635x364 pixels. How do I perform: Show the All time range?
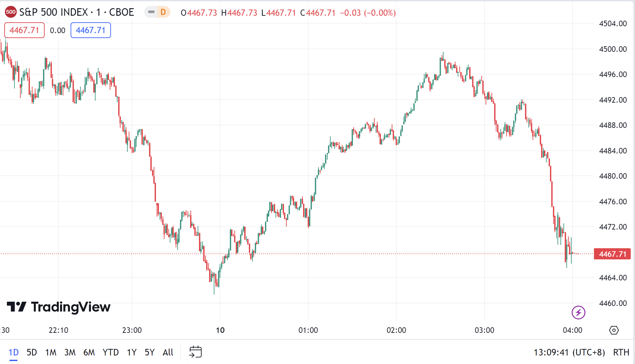coord(168,352)
